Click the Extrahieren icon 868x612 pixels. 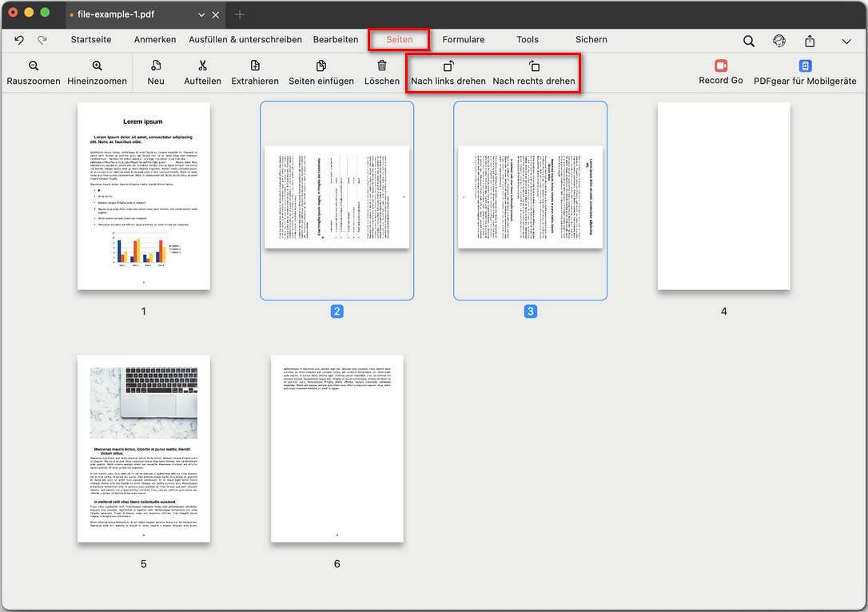coord(254,73)
